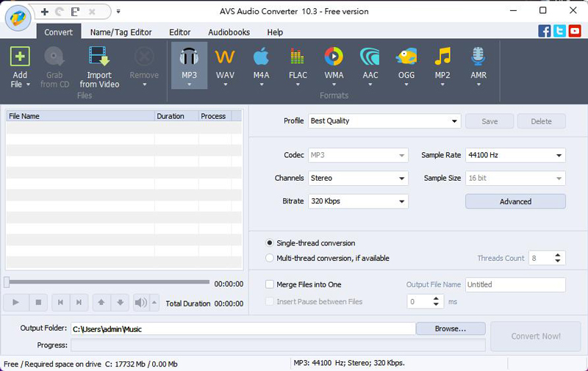Decrease the pause duration ms stepper
The image size is (588, 371).
pyautogui.click(x=436, y=304)
